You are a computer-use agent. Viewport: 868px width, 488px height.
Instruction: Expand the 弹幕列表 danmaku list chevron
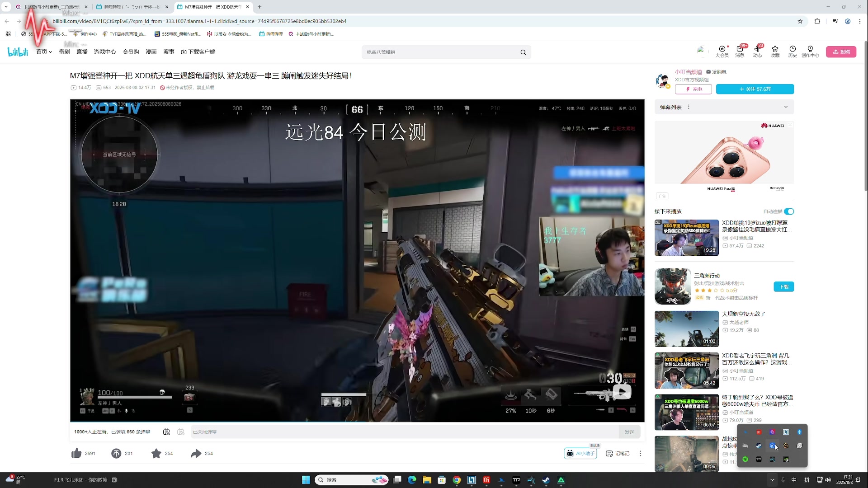pos(786,107)
